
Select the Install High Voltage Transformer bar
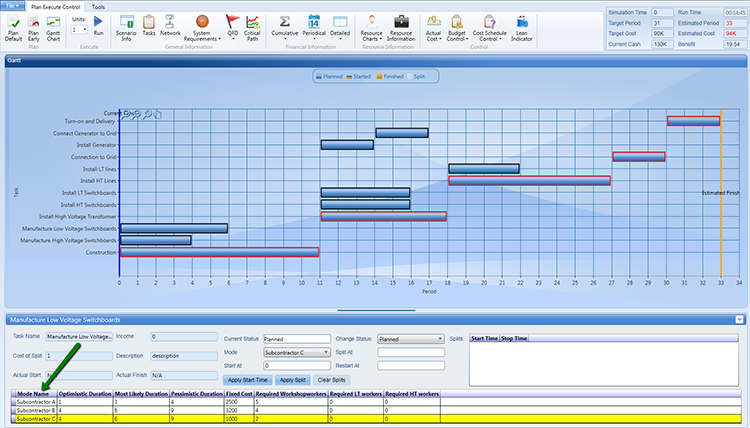point(384,216)
